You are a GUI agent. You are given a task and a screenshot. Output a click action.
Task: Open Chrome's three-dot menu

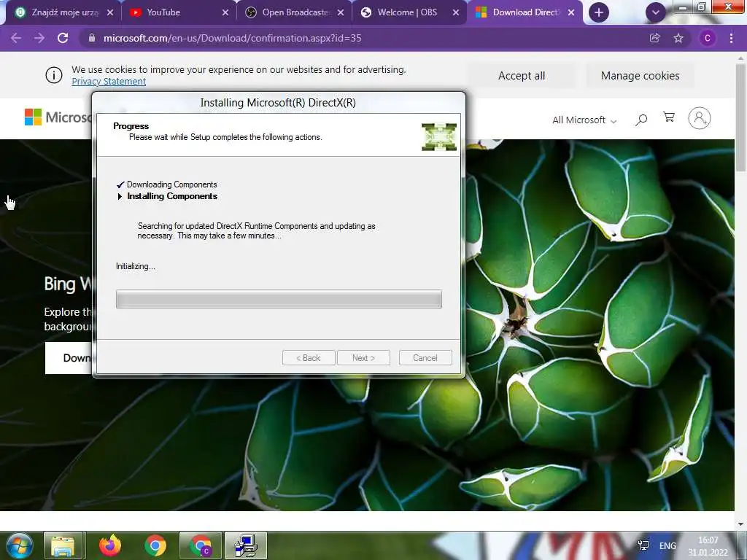731,38
